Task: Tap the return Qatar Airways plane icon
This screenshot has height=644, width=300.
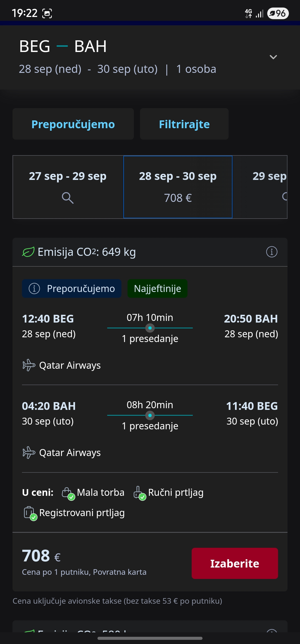Action: [29, 452]
